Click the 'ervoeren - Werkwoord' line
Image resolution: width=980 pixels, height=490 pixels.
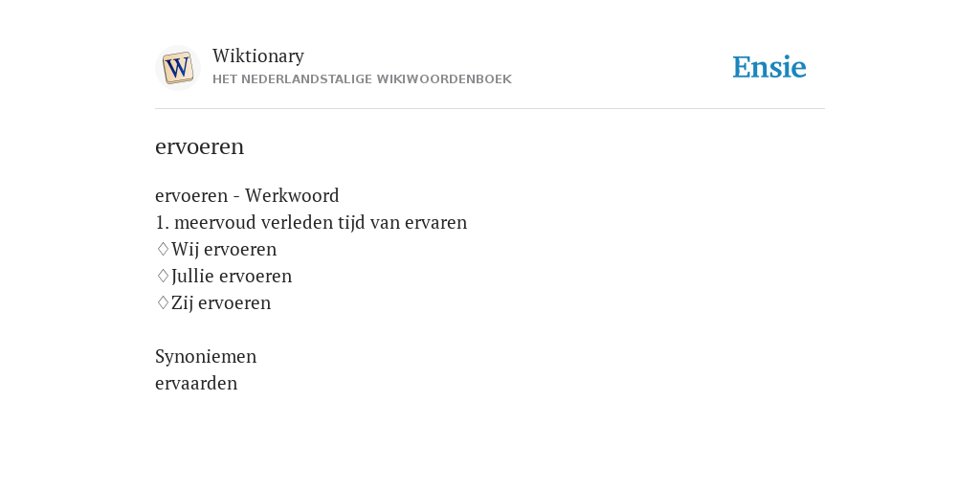(247, 195)
